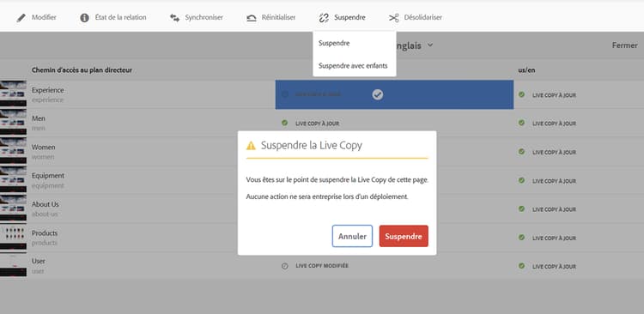The height and width of the screenshot is (314, 644).
Task: Click us/en green status icon for Products
Action: [x=521, y=238]
